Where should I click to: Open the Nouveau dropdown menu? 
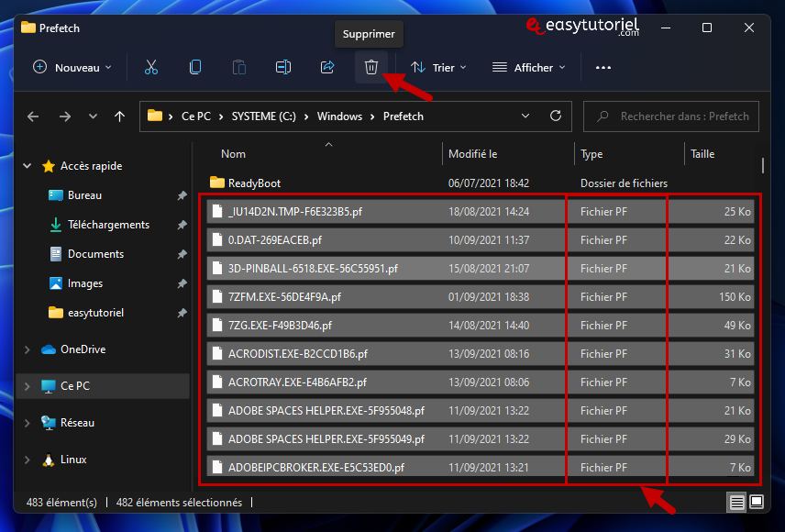[x=72, y=67]
